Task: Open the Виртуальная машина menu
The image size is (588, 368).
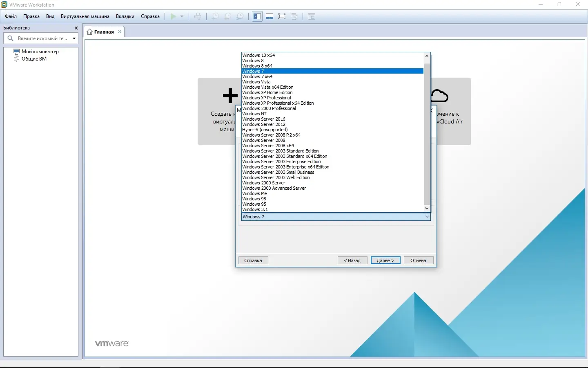Action: point(85,16)
